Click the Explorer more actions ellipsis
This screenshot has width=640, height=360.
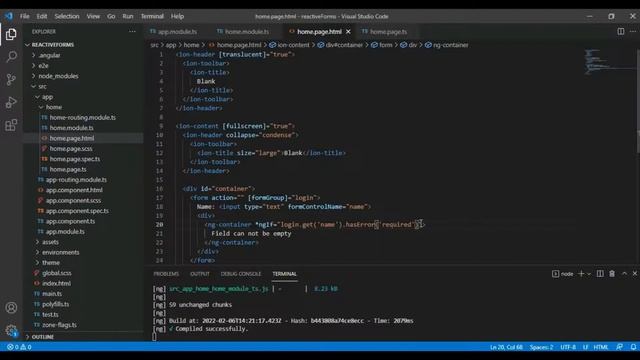coord(132,31)
